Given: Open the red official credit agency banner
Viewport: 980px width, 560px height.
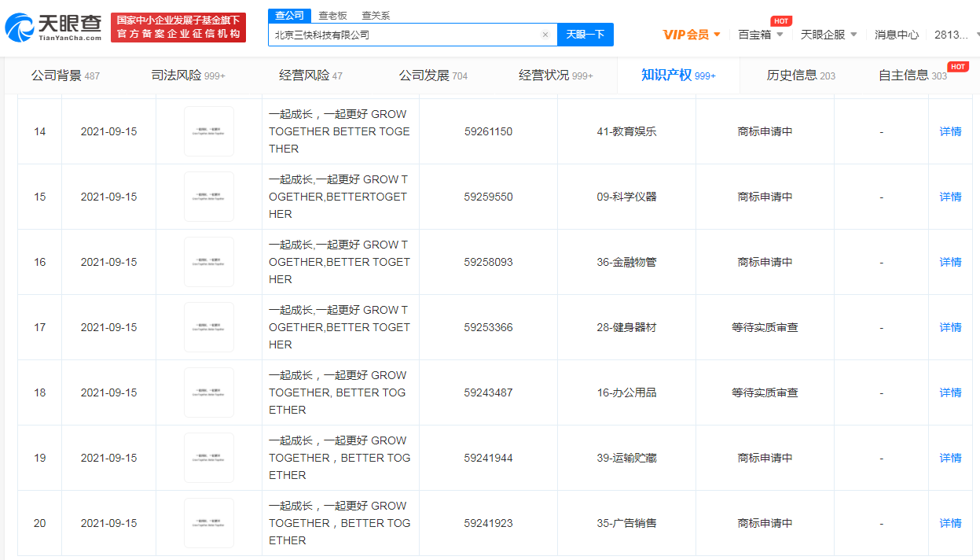Looking at the screenshot, I should pos(178,28).
